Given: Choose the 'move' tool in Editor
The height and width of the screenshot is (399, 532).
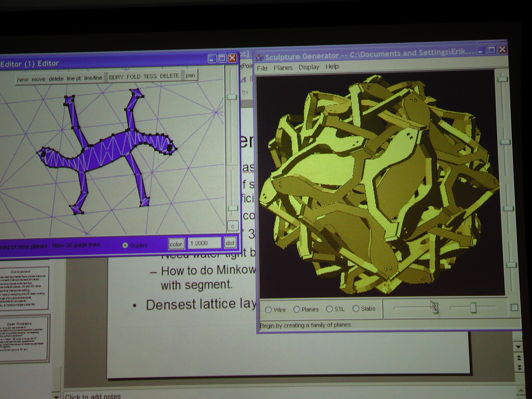Looking at the screenshot, I should 38,79.
